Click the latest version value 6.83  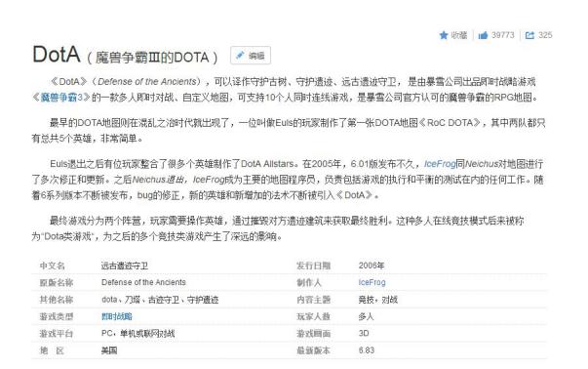click(367, 350)
